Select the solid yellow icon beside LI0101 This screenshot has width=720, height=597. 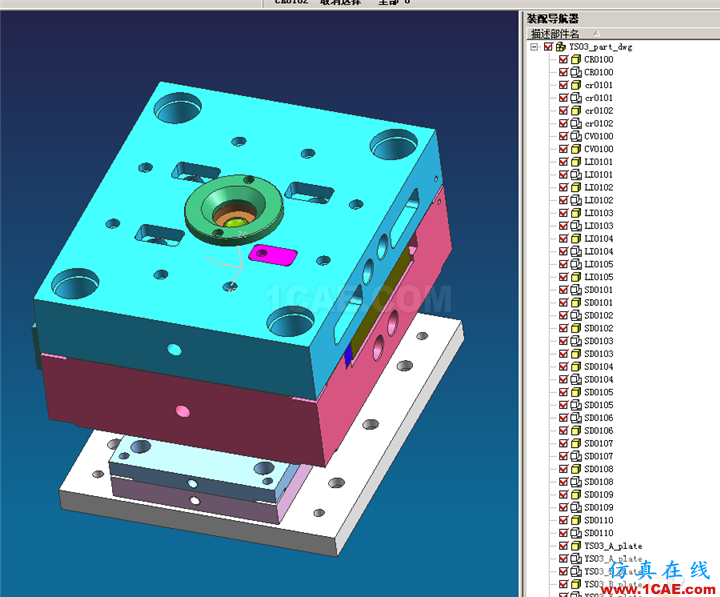pos(576,162)
